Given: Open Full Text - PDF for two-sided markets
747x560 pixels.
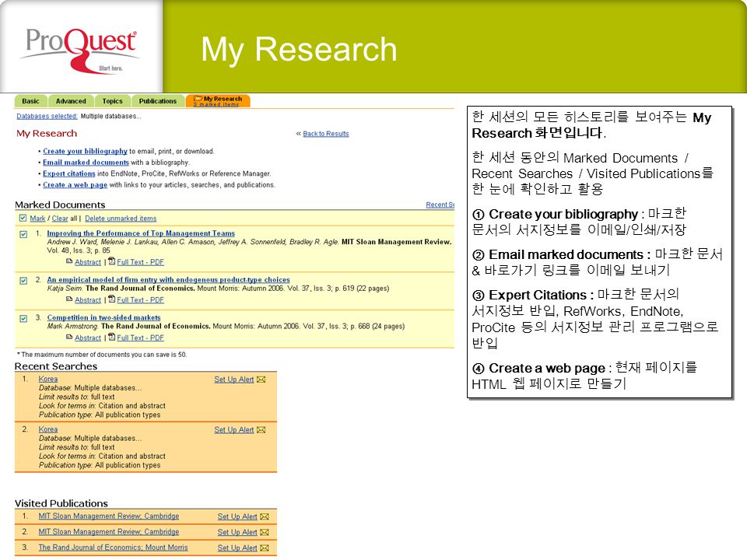Looking at the screenshot, I should [x=141, y=338].
